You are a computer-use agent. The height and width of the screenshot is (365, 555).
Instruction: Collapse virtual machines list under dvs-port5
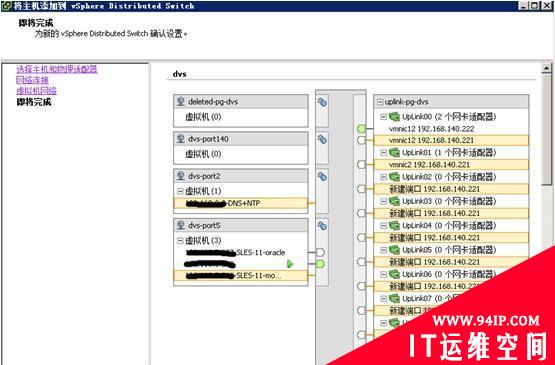(180, 240)
